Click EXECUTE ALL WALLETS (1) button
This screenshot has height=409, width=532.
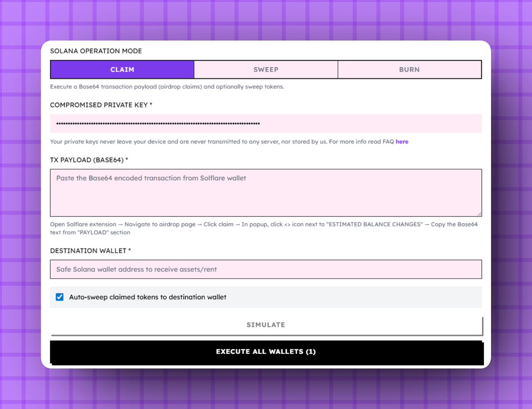point(266,352)
